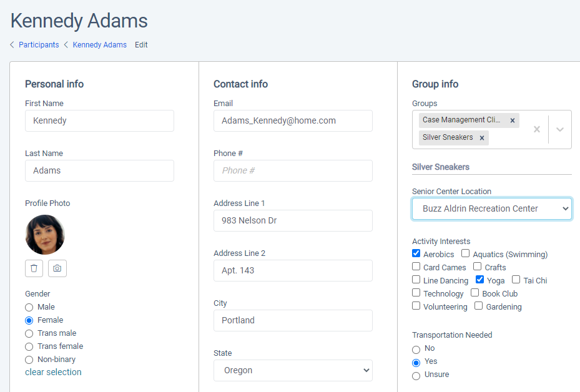Click back chevron before Participants breadcrumb
Viewport: 580px width, 392px height.
pyautogui.click(x=12, y=45)
